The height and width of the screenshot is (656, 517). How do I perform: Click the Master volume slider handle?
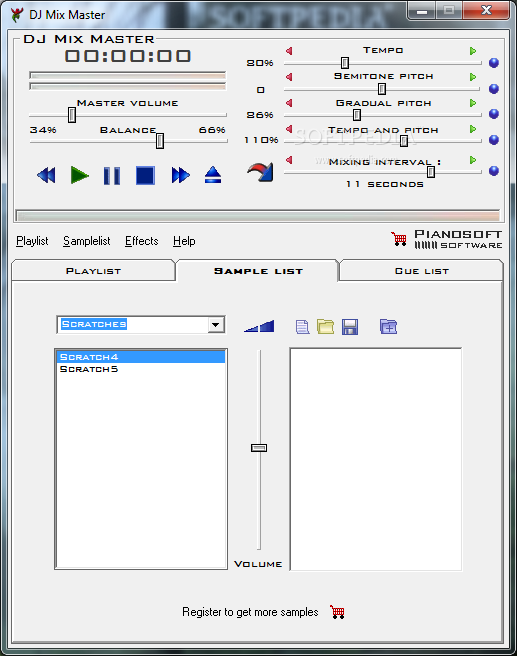point(72,115)
